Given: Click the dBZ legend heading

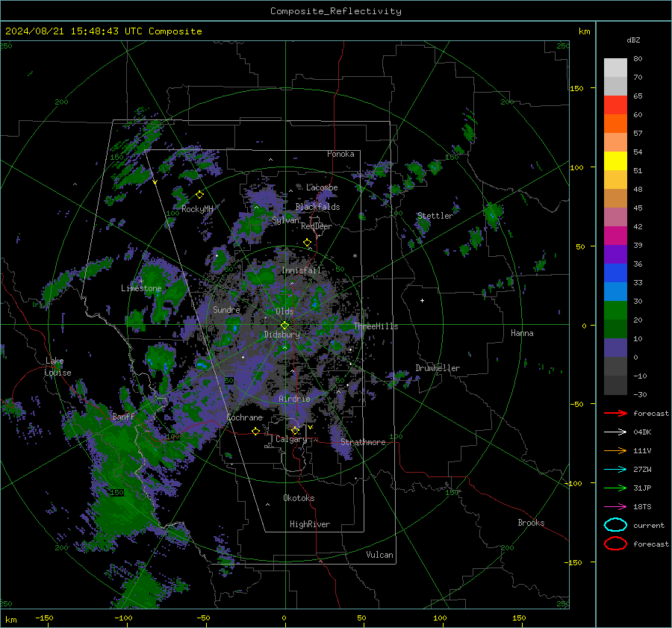Looking at the screenshot, I should pos(633,40).
